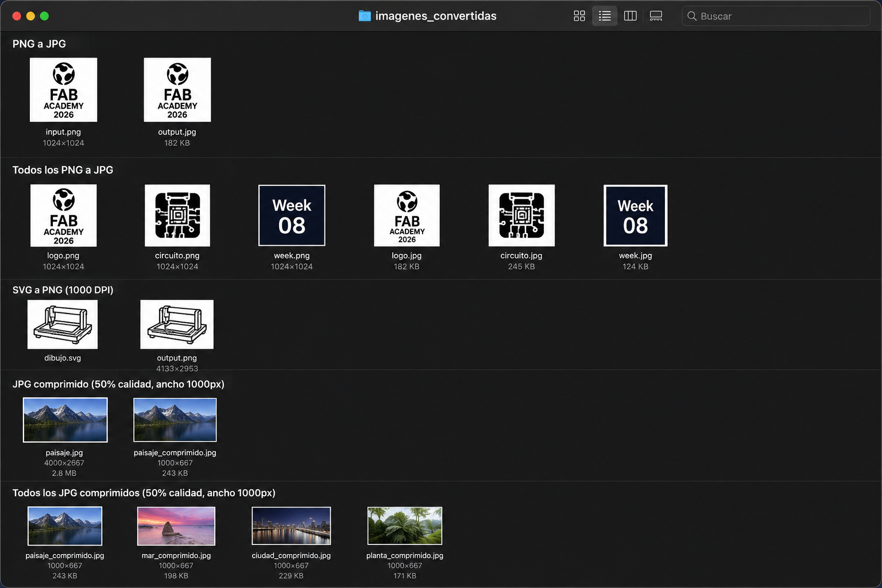This screenshot has height=588, width=882.
Task: Select dibujo.svg thumbnail
Action: coord(63,324)
